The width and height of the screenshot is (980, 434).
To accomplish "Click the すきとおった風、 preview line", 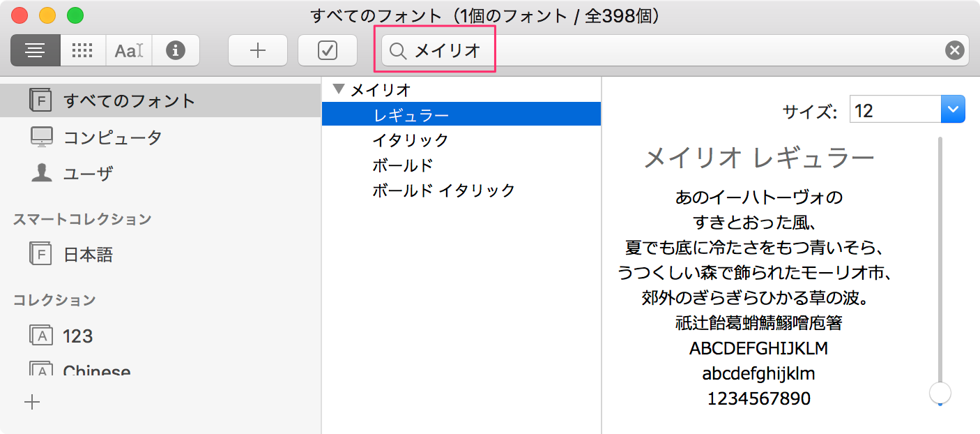I will pos(756,222).
